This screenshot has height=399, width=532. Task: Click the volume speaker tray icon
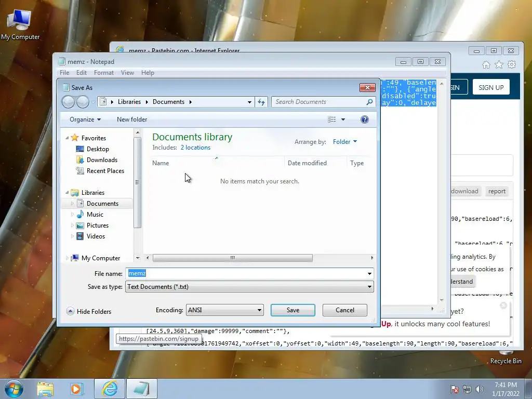[479, 389]
